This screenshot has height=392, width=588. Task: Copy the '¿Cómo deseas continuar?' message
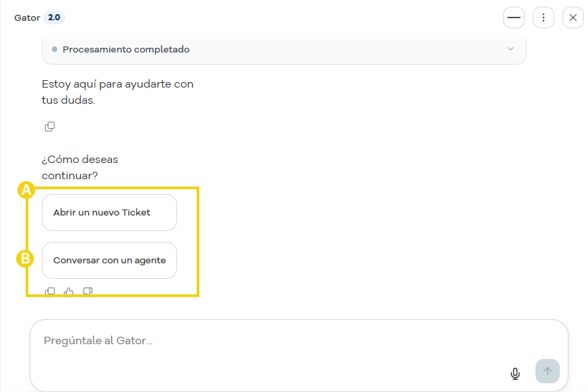click(x=50, y=292)
